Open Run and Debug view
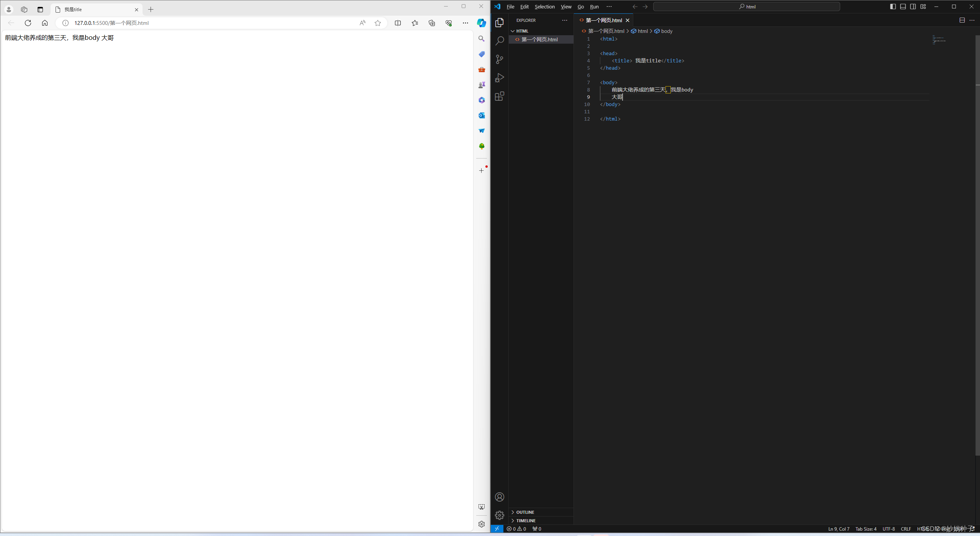The width and height of the screenshot is (980, 536). pos(500,78)
